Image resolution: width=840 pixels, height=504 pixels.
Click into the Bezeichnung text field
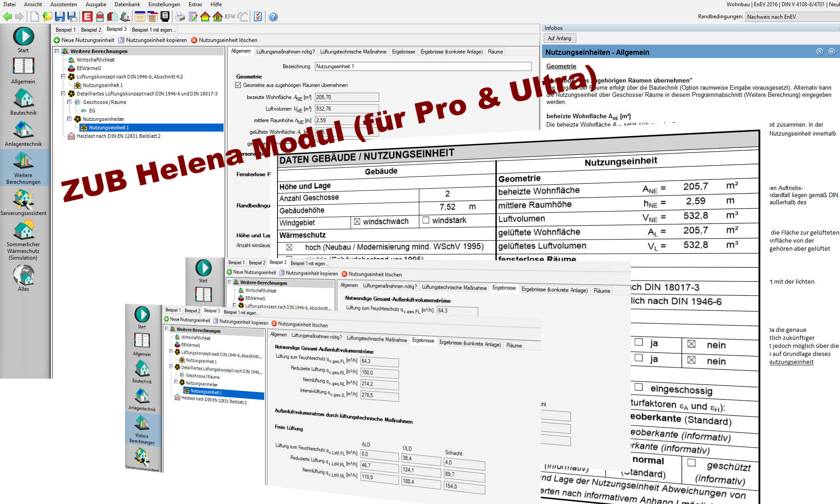point(422,66)
